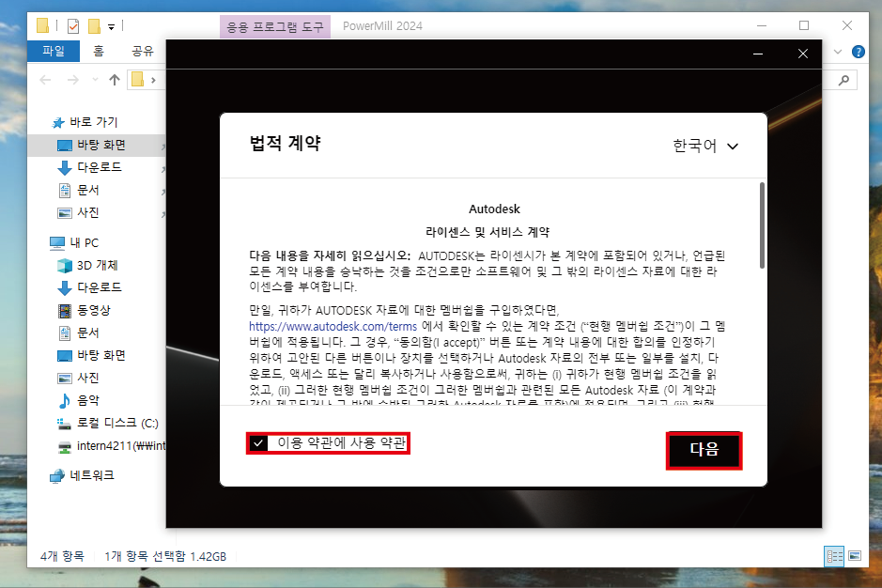882x588 pixels.
Task: Minimize the PowerMill 2024 Explorer window
Action: coord(762,26)
